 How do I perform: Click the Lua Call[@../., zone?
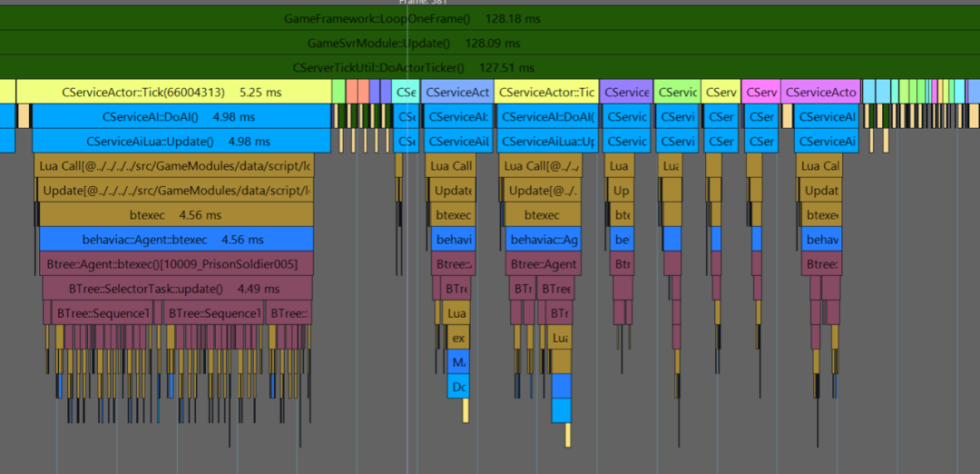click(x=541, y=165)
